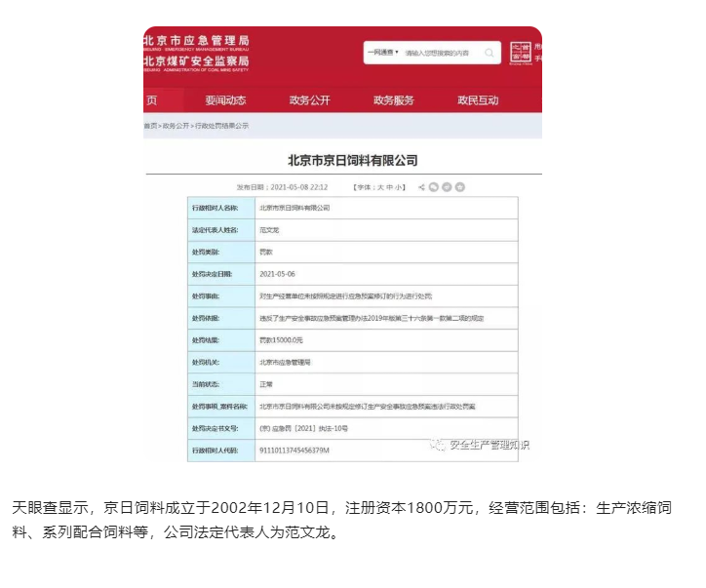
Task: Click the code 91110113745456379M
Action: pyautogui.click(x=294, y=451)
